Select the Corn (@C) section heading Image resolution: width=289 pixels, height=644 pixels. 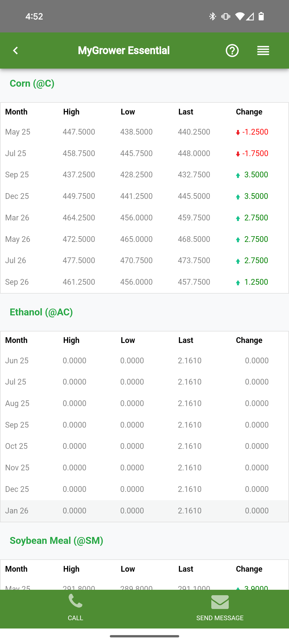tap(32, 84)
